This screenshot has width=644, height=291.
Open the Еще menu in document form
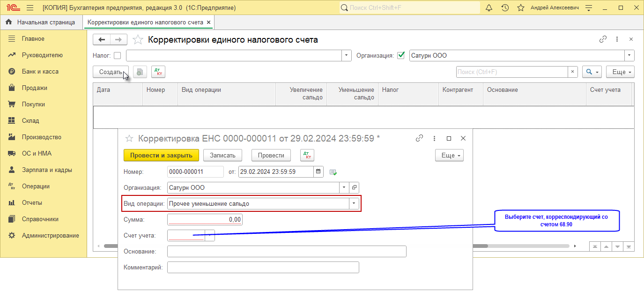[x=449, y=155]
